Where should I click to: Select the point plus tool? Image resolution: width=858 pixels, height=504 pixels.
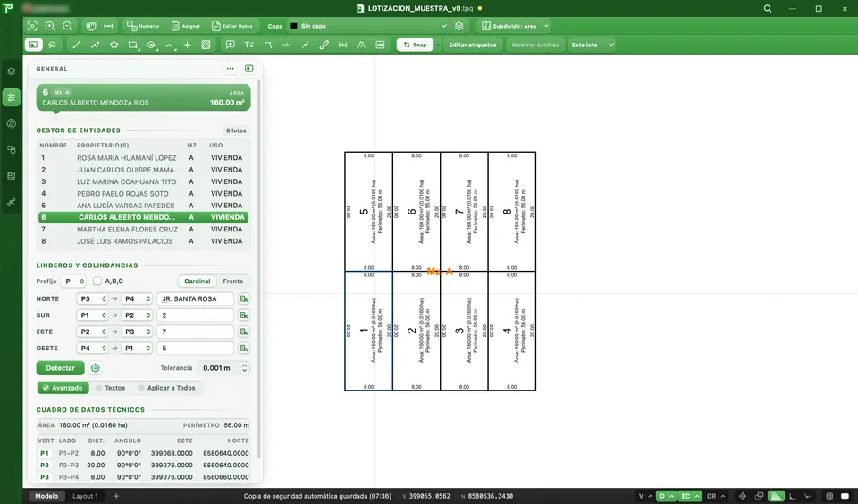click(x=187, y=45)
